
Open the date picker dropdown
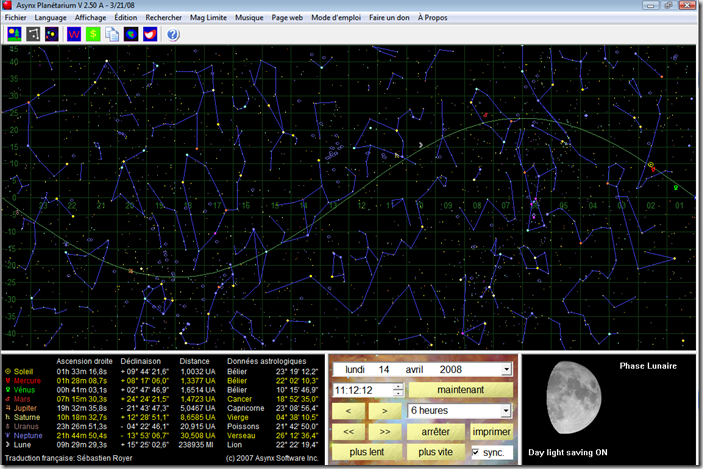pos(507,369)
